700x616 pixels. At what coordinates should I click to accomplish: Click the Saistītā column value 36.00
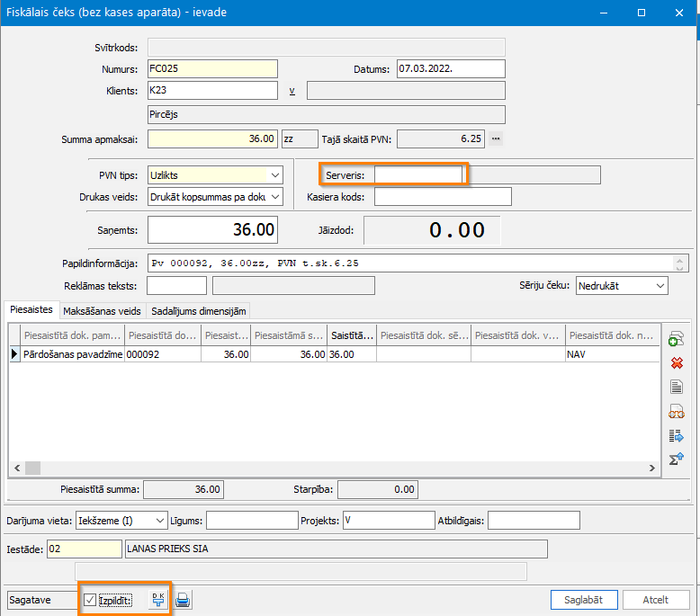pyautogui.click(x=351, y=354)
